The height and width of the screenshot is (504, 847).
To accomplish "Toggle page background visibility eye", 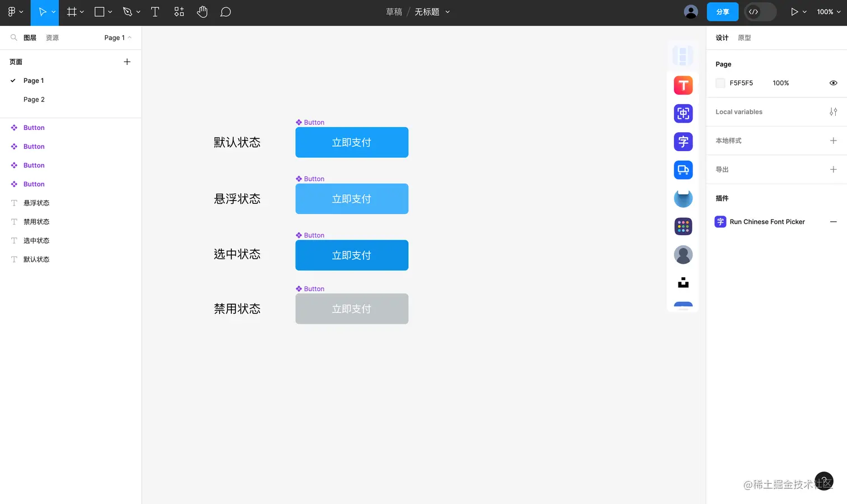I will [834, 83].
